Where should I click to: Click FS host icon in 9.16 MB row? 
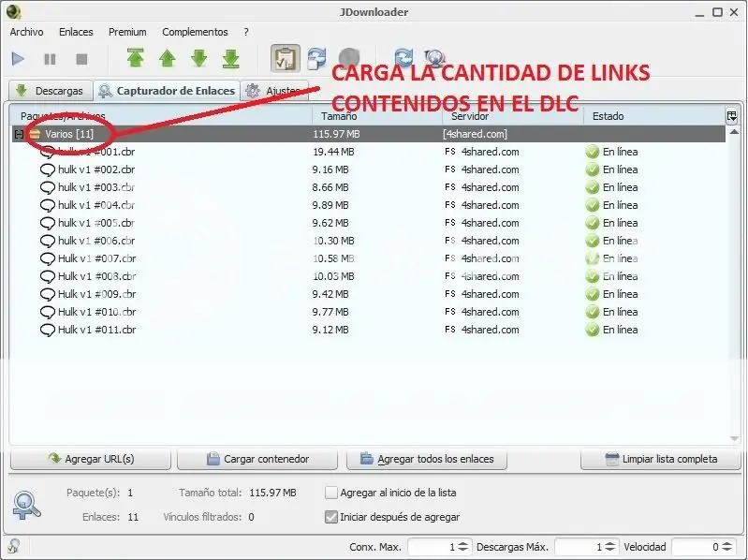pyautogui.click(x=450, y=169)
